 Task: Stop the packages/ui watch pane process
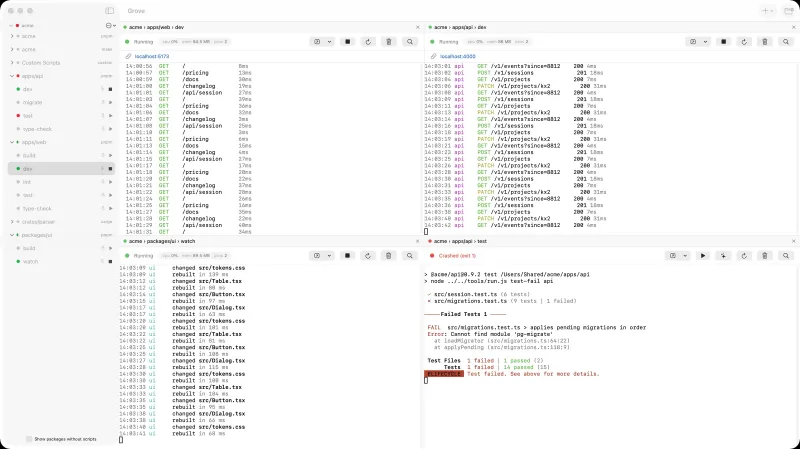pyautogui.click(x=347, y=256)
